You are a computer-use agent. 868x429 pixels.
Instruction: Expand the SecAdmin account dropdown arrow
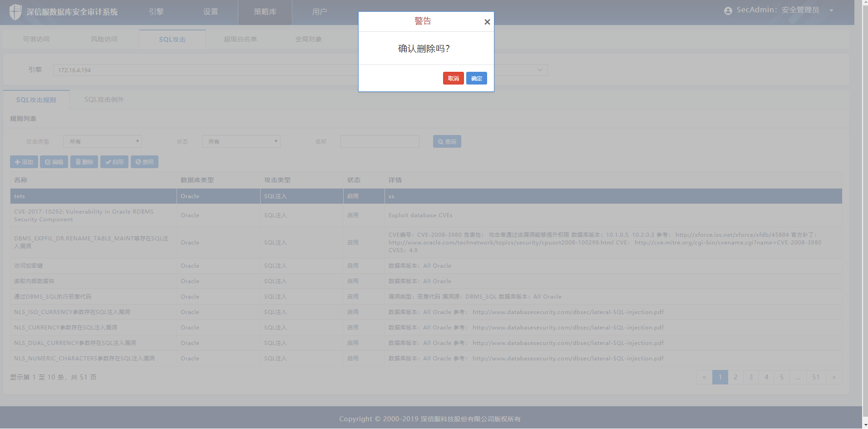pos(831,11)
